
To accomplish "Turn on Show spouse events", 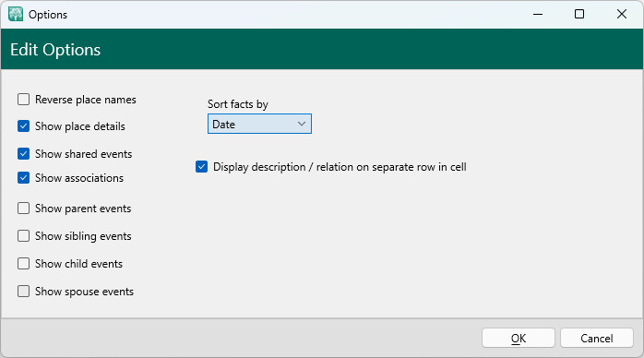I will pos(23,291).
